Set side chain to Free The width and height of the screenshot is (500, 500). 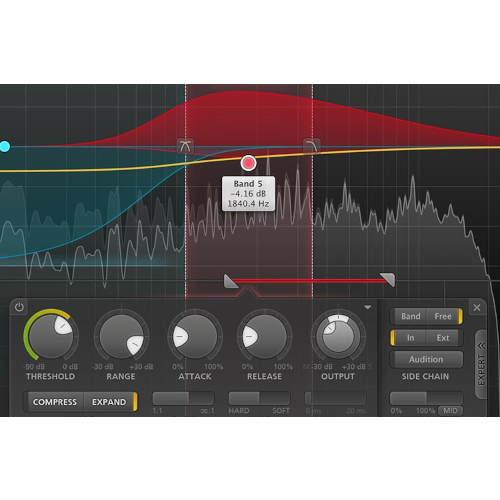tap(444, 316)
